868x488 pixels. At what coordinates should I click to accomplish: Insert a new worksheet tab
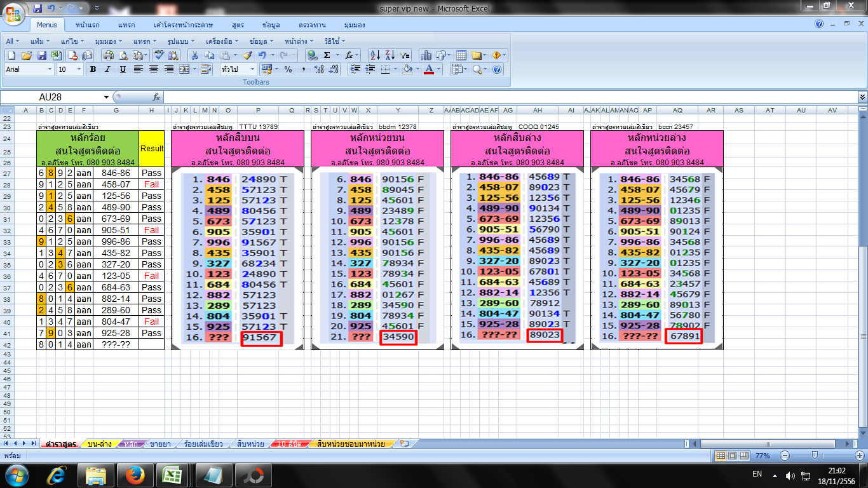pyautogui.click(x=405, y=444)
